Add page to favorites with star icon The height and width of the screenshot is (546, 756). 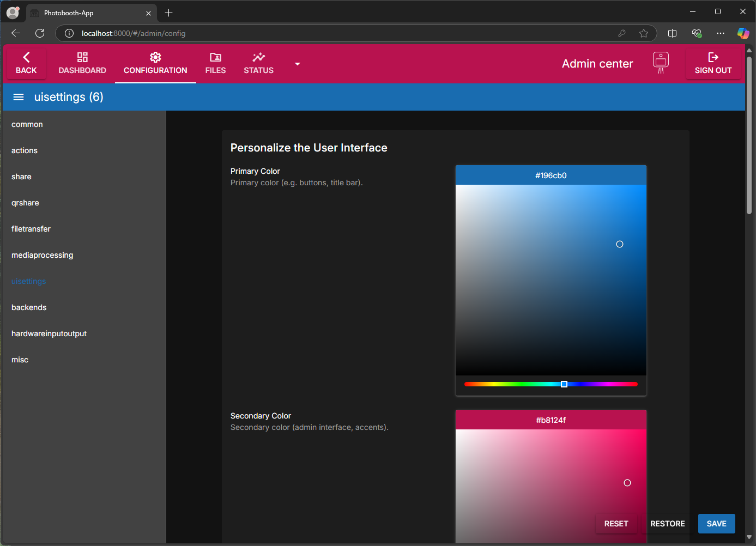[644, 33]
